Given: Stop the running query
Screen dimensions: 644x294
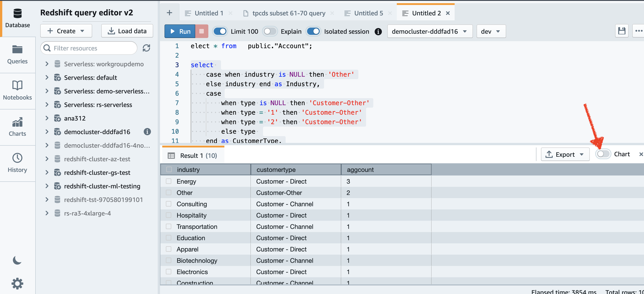Looking at the screenshot, I should pyautogui.click(x=202, y=31).
